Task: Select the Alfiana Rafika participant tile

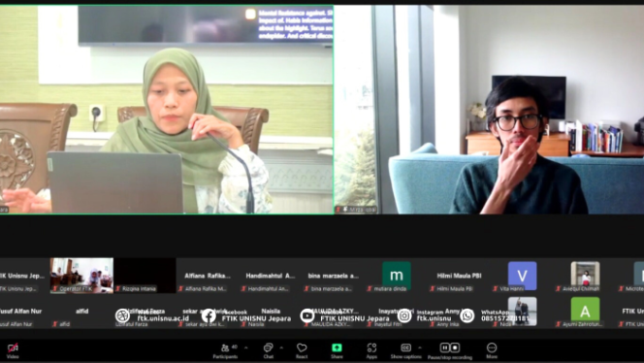Action: [x=208, y=276]
